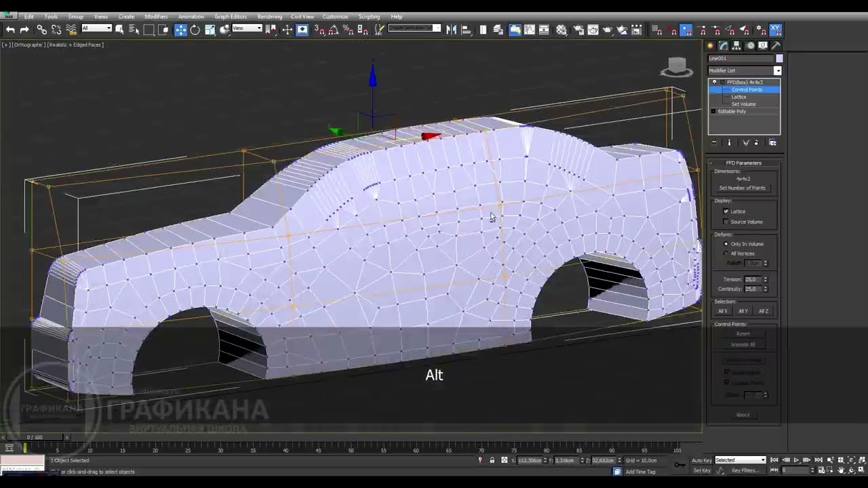Open the Render Setup teapot icon
868x488 pixels.
[578, 29]
